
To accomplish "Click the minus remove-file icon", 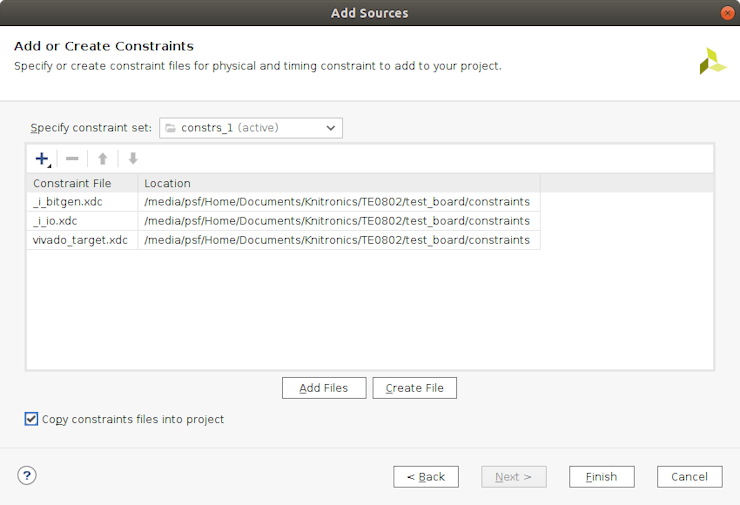I will click(72, 159).
